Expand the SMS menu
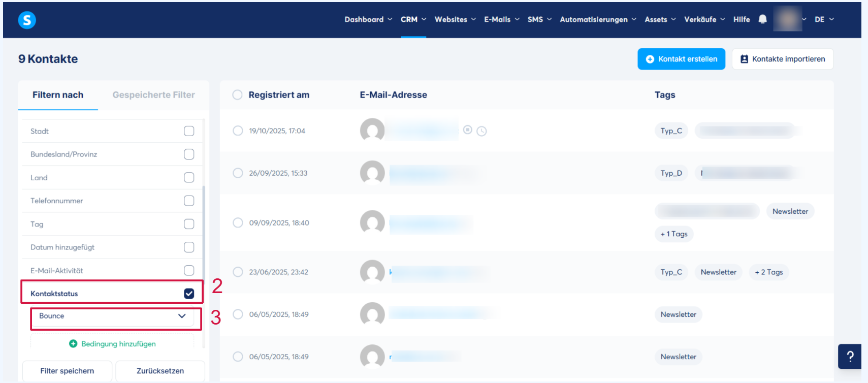 click(x=539, y=19)
